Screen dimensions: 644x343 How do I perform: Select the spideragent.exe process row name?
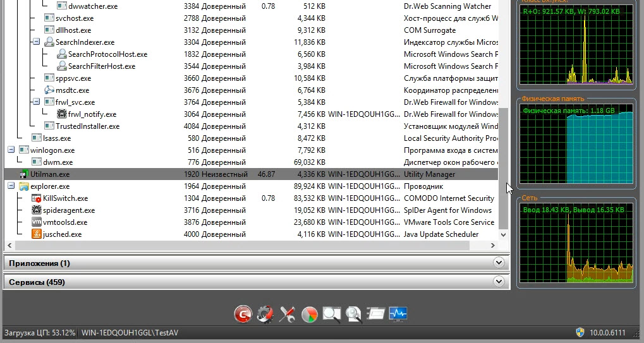(69, 210)
